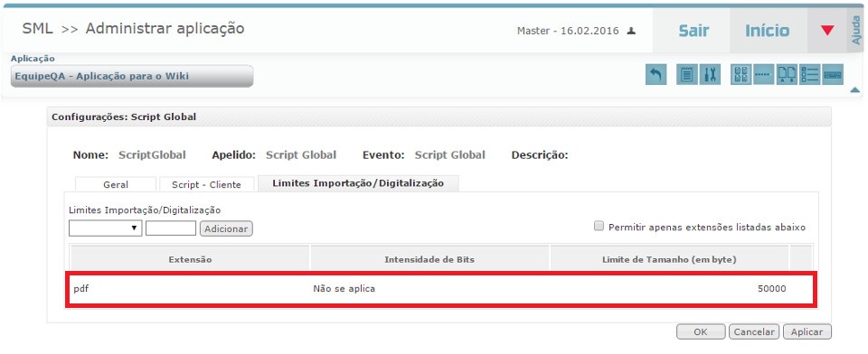
Task: Click the Master - 16.02.2016 text
Action: pos(568,31)
